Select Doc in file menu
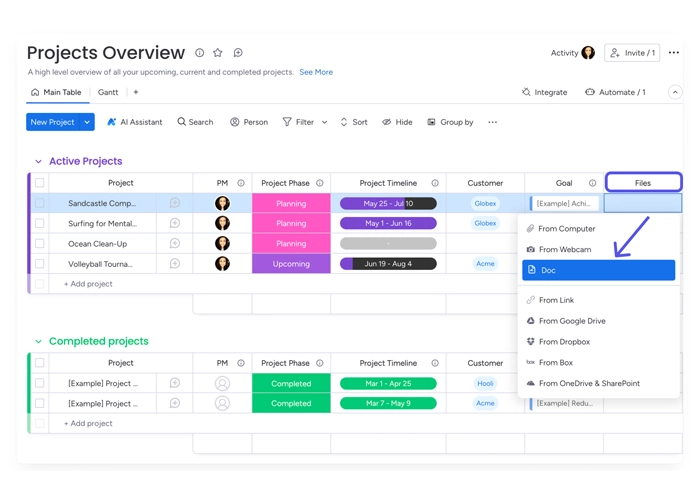 tap(598, 270)
